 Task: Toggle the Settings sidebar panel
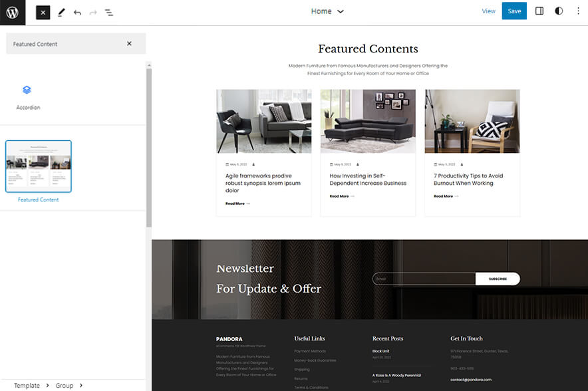[539, 11]
